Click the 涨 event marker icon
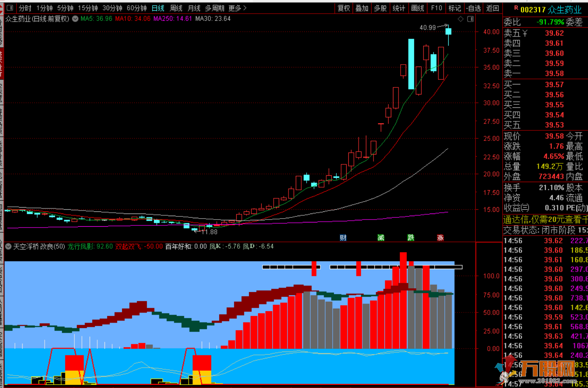The image size is (588, 388). [441, 238]
